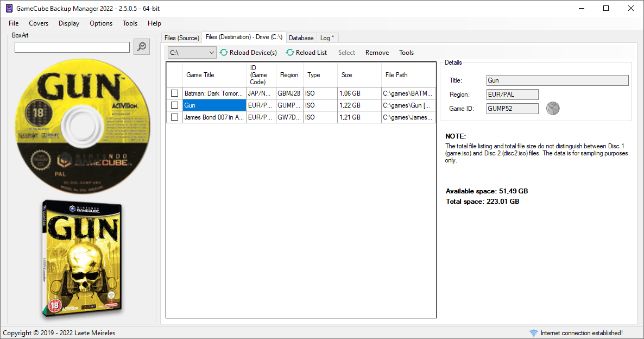
Task: Sort by the Type column header
Action: (x=320, y=75)
